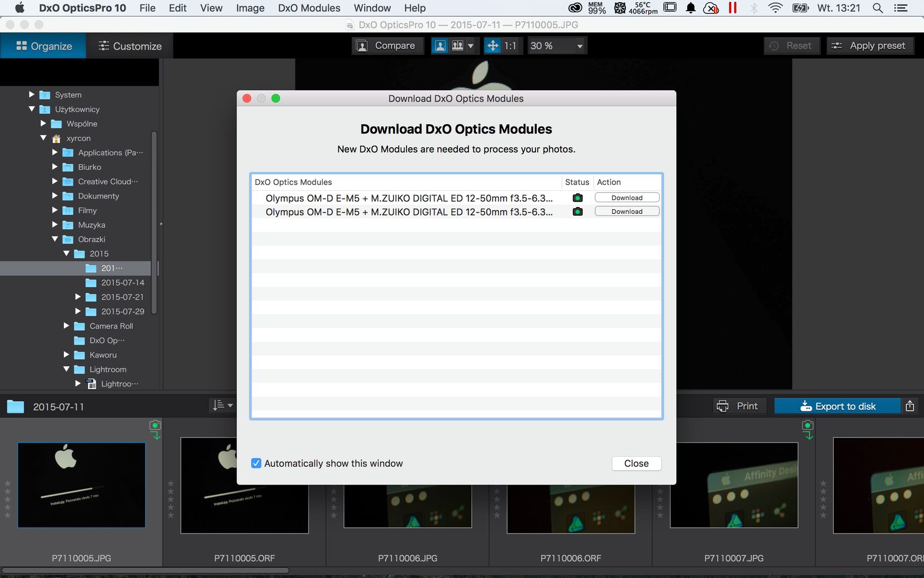
Task: Expand the 2015-07-21 folder
Action: 78,297
